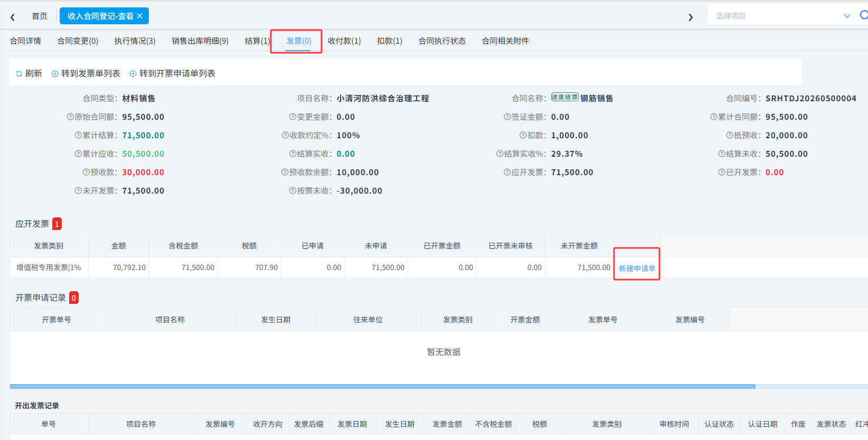Click the horizontal scrollbar under 开票申请记录
This screenshot has height=440, width=868.
coord(383,387)
